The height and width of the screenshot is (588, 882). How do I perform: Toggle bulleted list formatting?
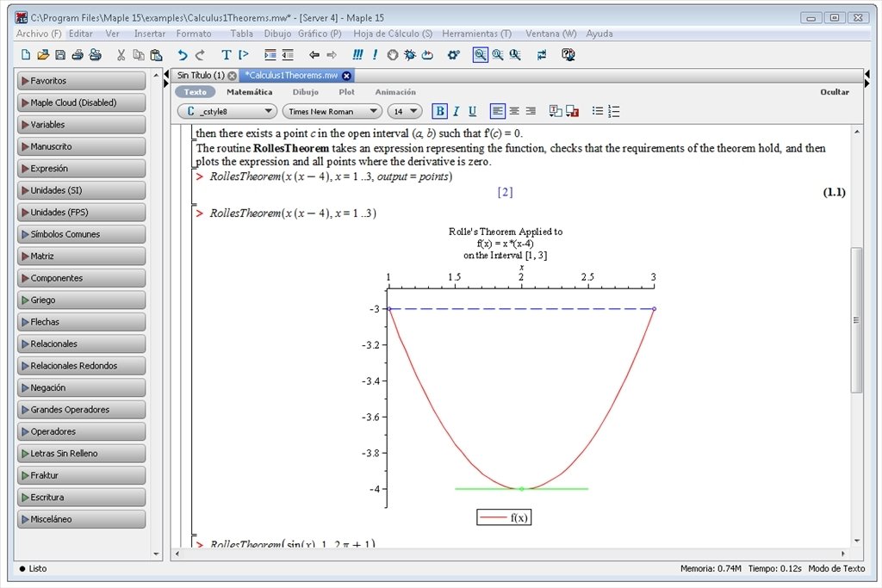(x=598, y=111)
